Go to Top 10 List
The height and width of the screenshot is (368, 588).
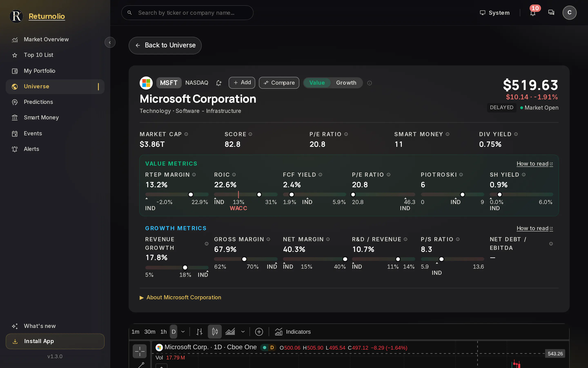coord(55,55)
